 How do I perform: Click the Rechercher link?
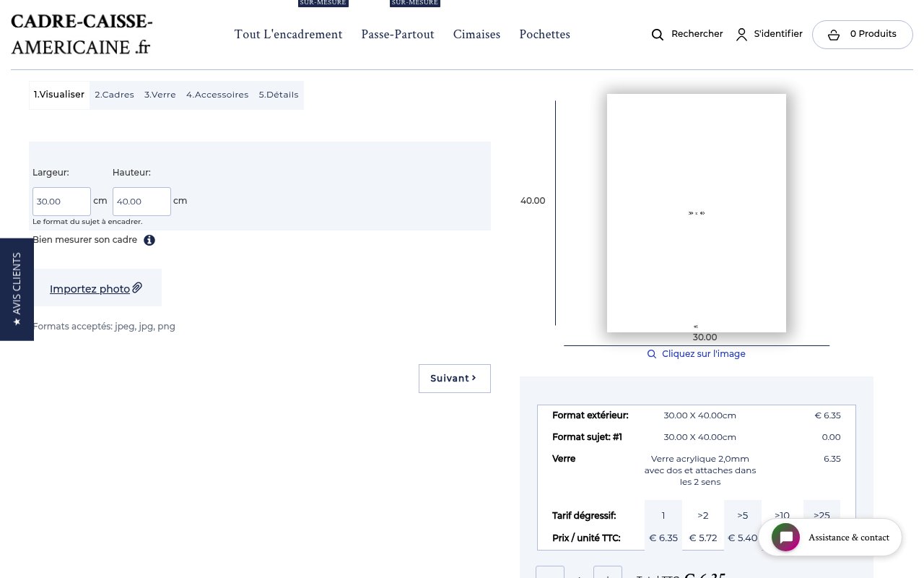click(x=697, y=34)
